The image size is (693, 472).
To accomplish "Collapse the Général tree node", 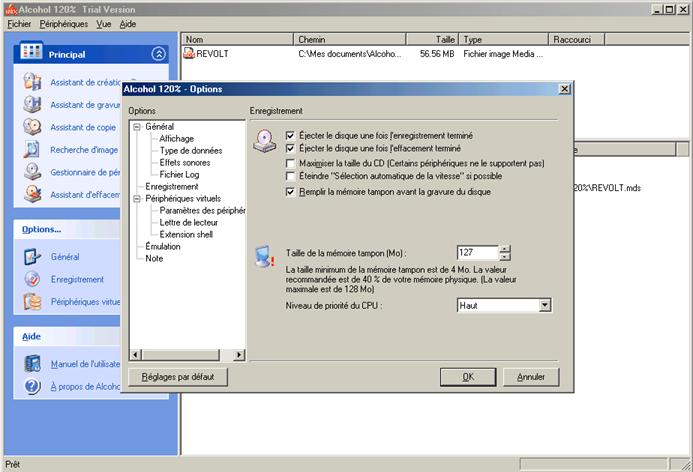I will coord(137,127).
